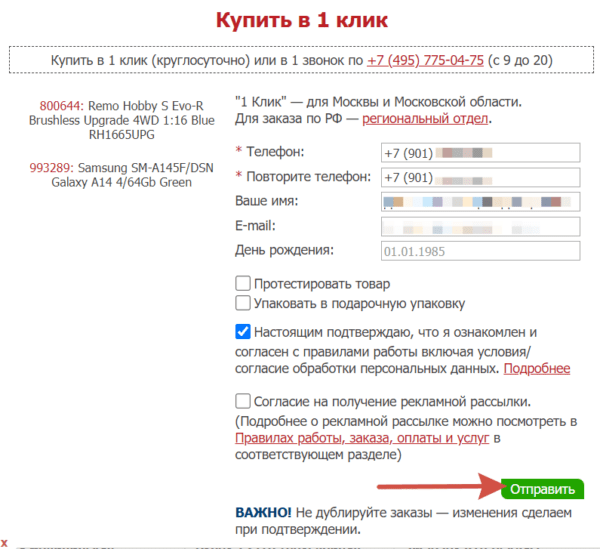Close the popup with the red x
This screenshot has height=549, width=600.
click(4, 542)
